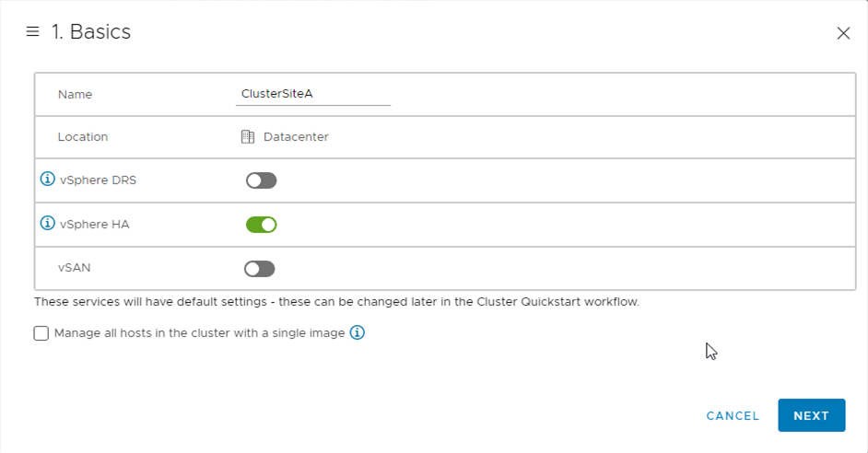The image size is (868, 453).
Task: Show info about single image management
Action: (x=358, y=332)
